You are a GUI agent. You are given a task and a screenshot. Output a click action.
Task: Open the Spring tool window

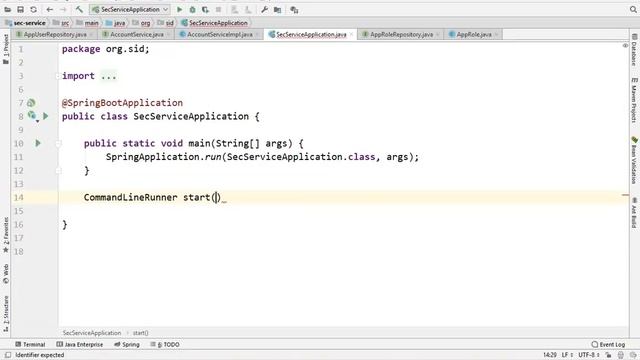127,344
